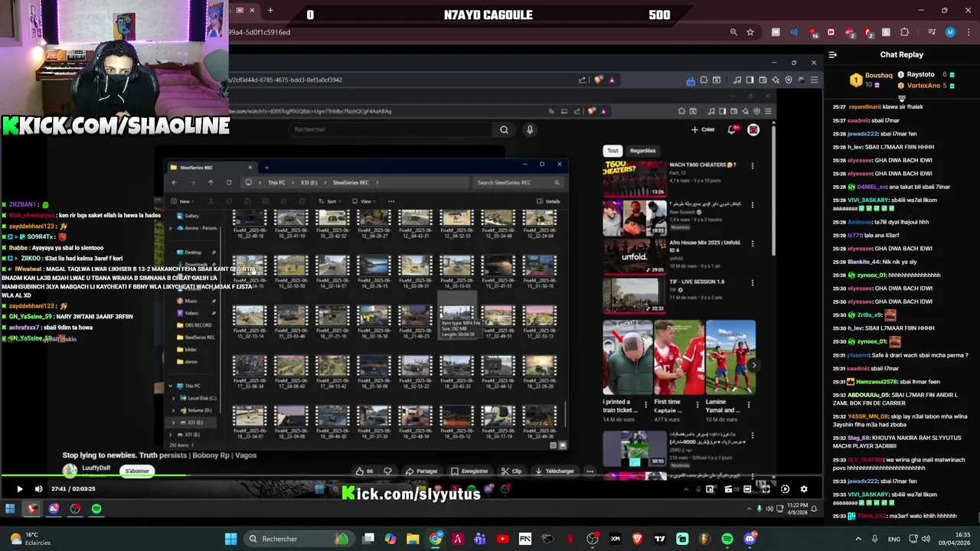Screen dimensions: 980x551
Task: Open options for TIF - LIVE SESSION 1.6
Action: pyautogui.click(x=752, y=282)
